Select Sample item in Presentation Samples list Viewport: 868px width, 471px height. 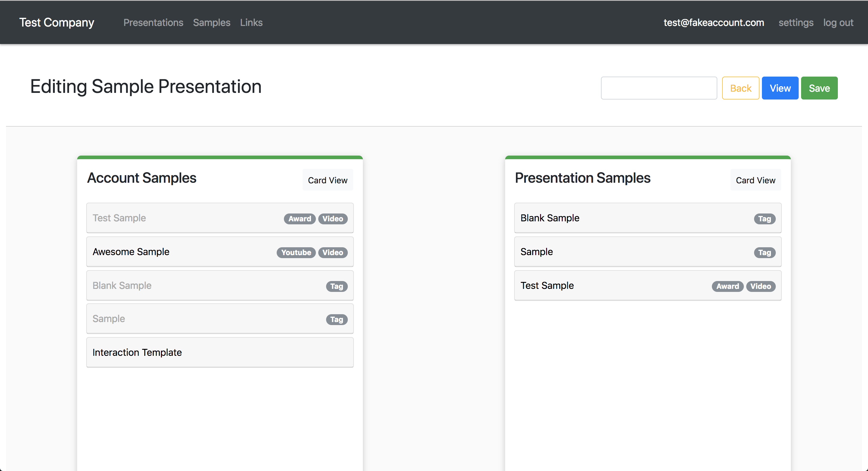click(536, 251)
